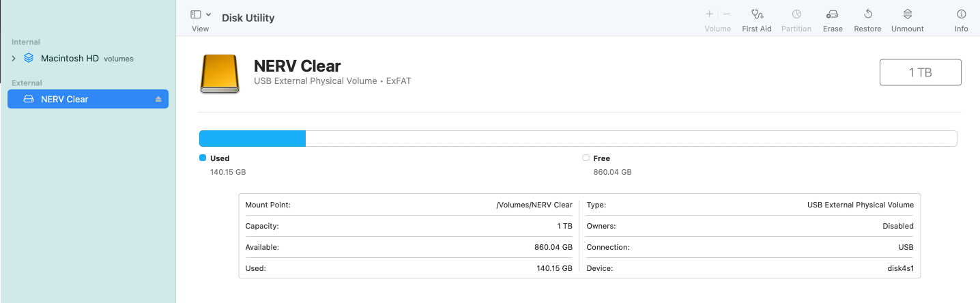This screenshot has height=303, width=980.
Task: Click the add volume plus icon
Action: pyautogui.click(x=709, y=14)
